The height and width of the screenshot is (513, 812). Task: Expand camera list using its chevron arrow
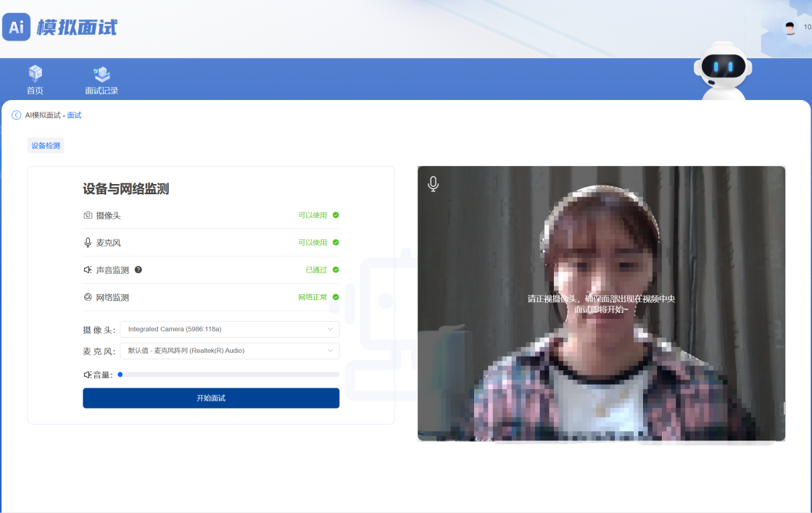pyautogui.click(x=330, y=330)
